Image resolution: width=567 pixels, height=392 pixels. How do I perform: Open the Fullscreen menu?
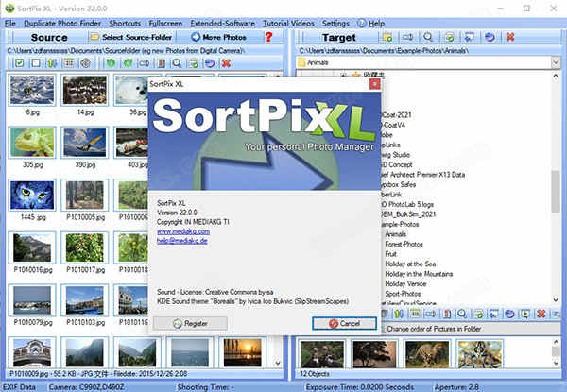165,23
